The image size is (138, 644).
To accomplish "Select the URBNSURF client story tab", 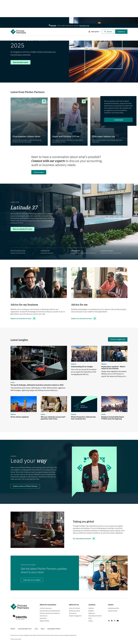I will pos(47,252).
